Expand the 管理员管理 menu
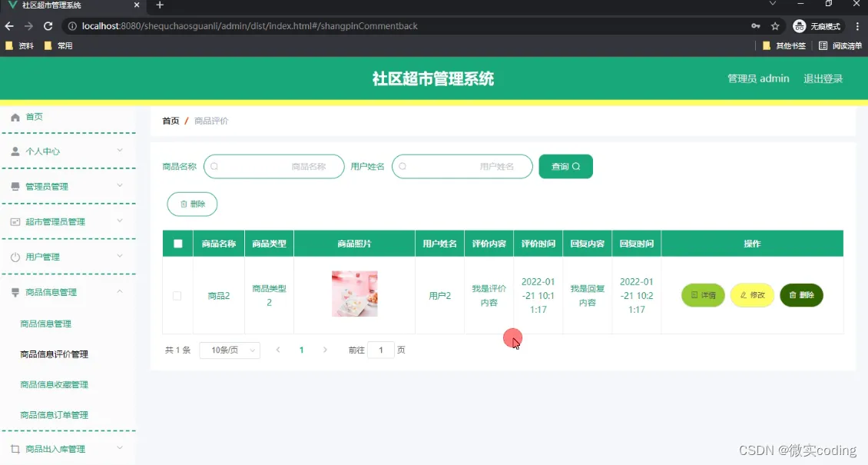The height and width of the screenshot is (465, 868). point(68,187)
